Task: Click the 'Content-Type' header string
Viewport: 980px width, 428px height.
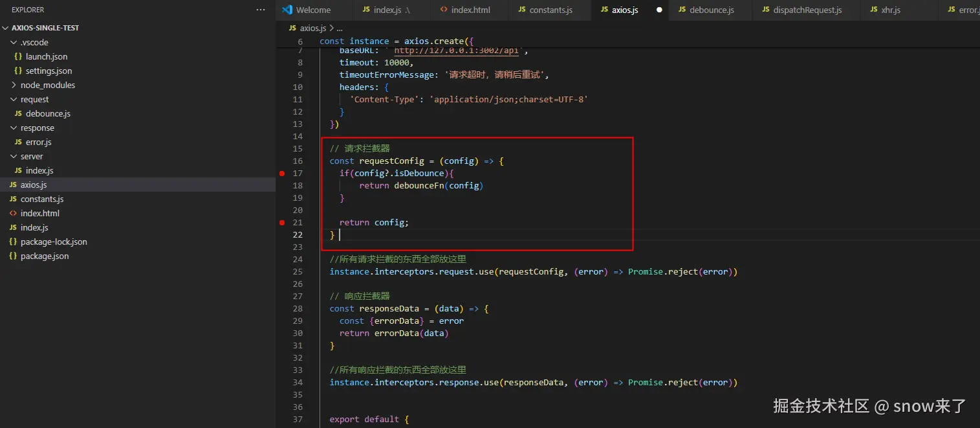Action: tap(384, 100)
